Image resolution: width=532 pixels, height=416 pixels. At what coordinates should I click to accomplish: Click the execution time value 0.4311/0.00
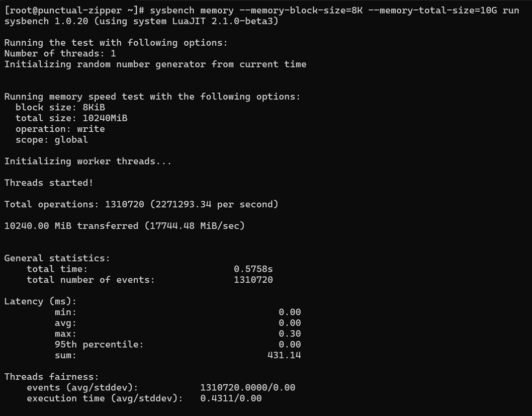point(231,398)
